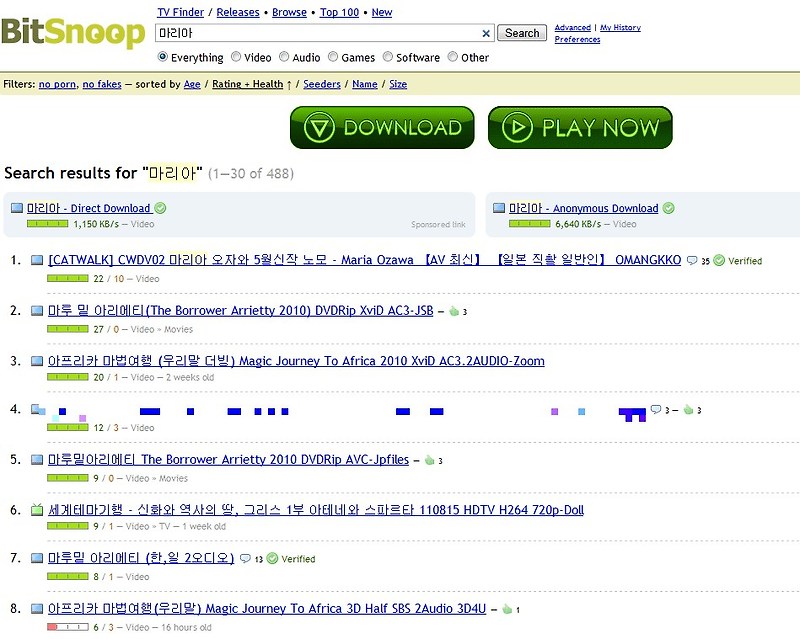Open Releases in top navigation
This screenshot has width=800, height=639.
[x=238, y=12]
